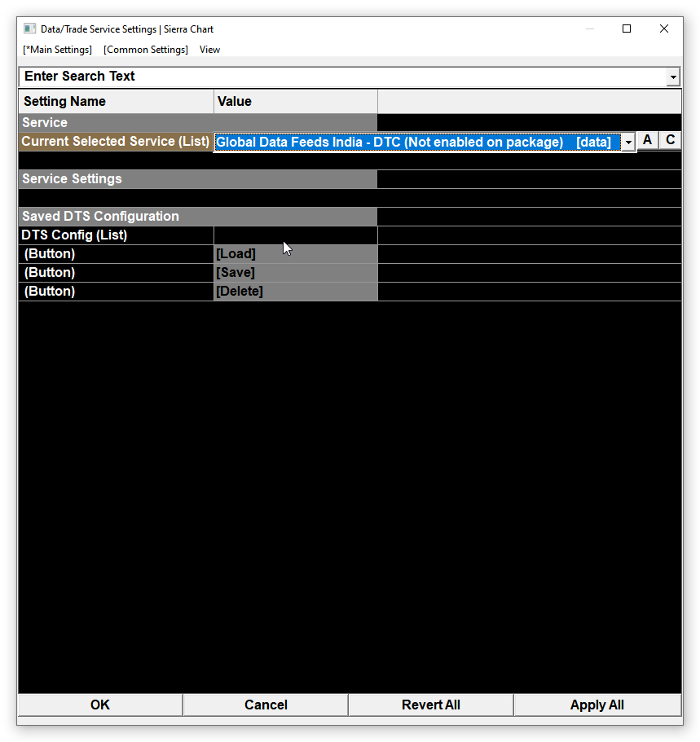Select the Current Selected Service (List) label
700x742 pixels.
pyautogui.click(x=116, y=142)
